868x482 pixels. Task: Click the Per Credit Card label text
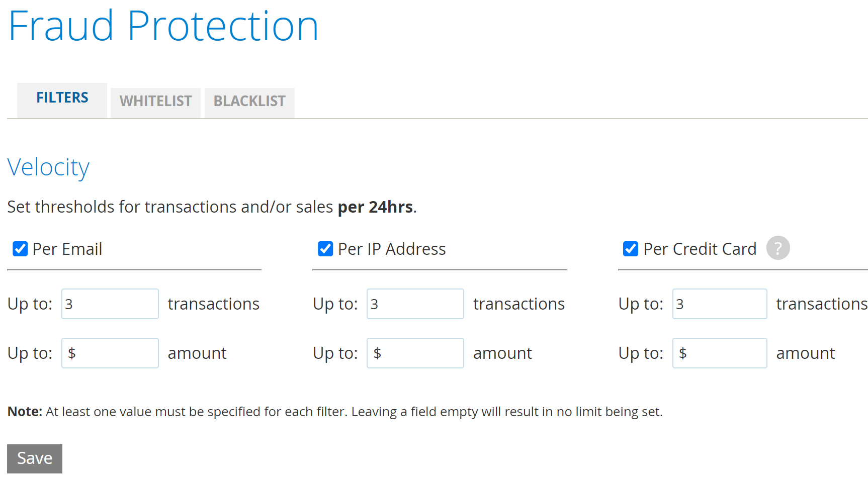click(x=700, y=249)
